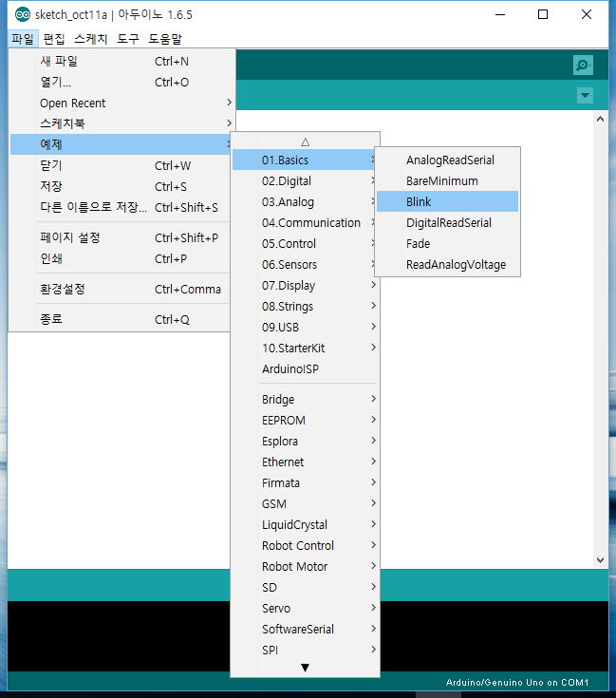Expand the 05.Control examples category
The height and width of the screenshot is (698, 616).
[x=305, y=243]
